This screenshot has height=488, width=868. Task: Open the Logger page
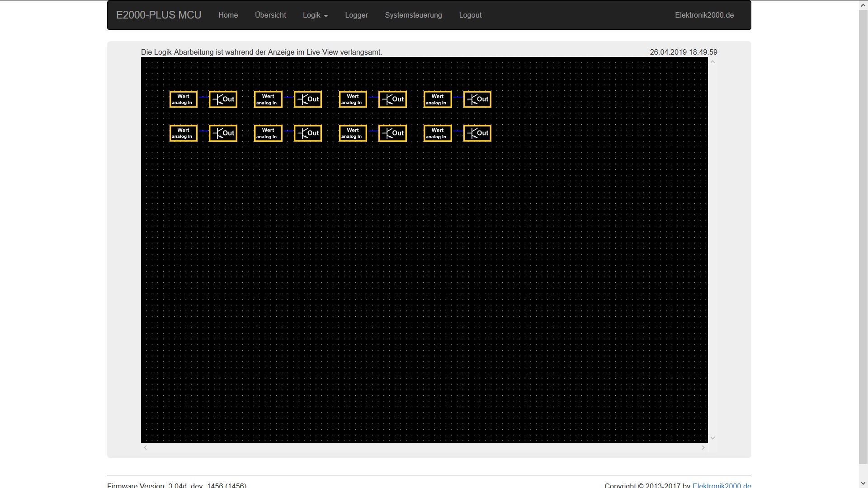(x=356, y=15)
